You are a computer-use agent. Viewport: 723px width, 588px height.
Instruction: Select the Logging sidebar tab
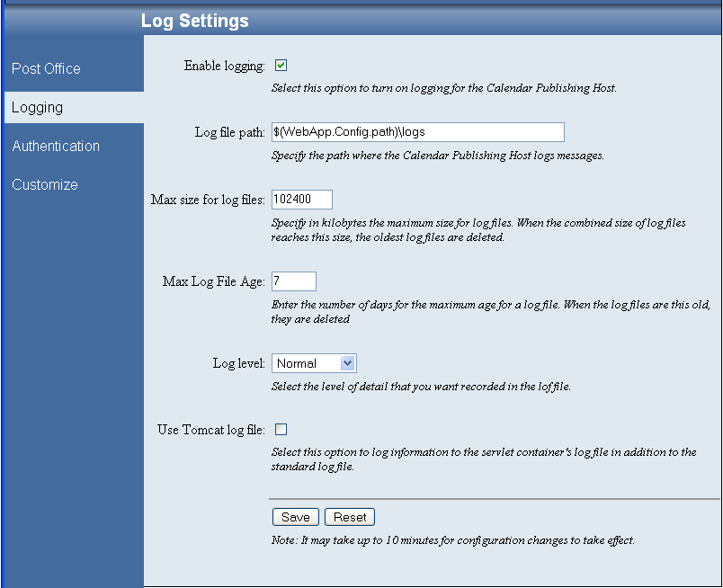pyautogui.click(x=38, y=108)
